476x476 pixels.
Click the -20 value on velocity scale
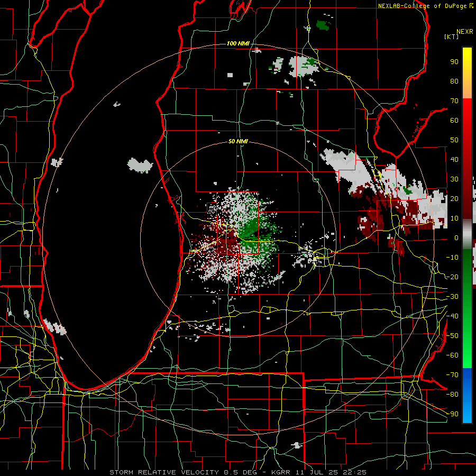[452, 277]
